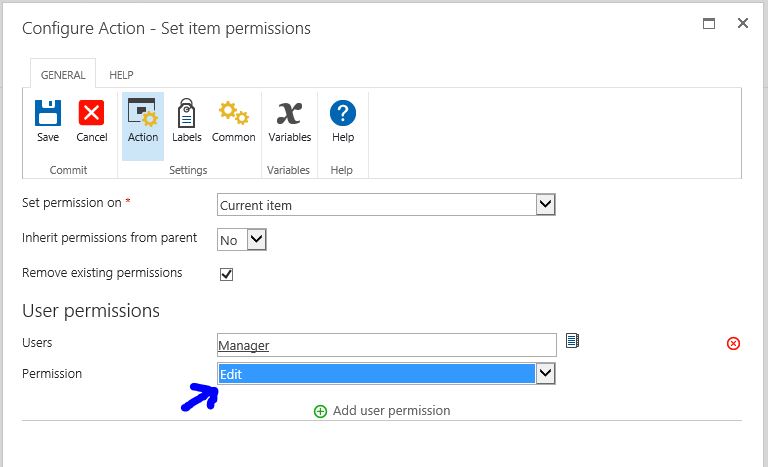Click the Add user permission link

click(391, 411)
